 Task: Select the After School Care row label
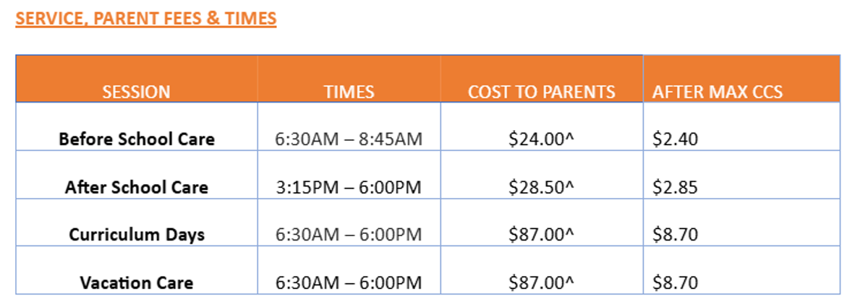(x=137, y=188)
